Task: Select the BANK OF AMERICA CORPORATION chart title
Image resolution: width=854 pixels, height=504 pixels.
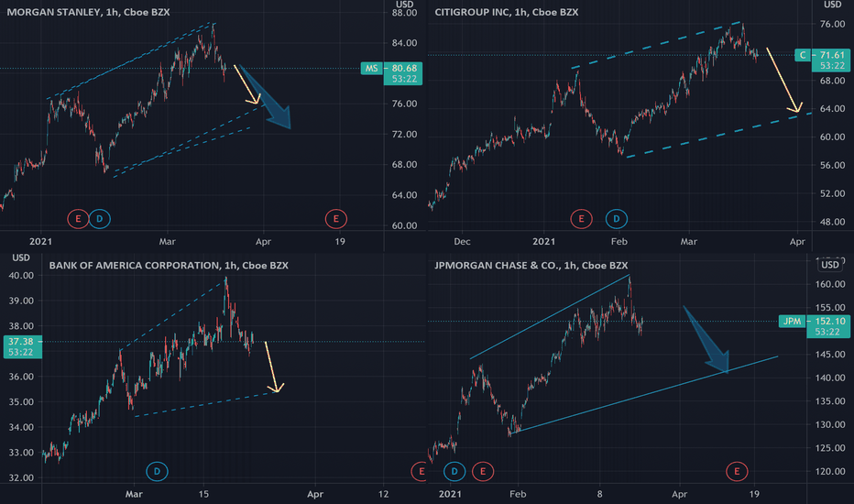Action: tap(169, 266)
